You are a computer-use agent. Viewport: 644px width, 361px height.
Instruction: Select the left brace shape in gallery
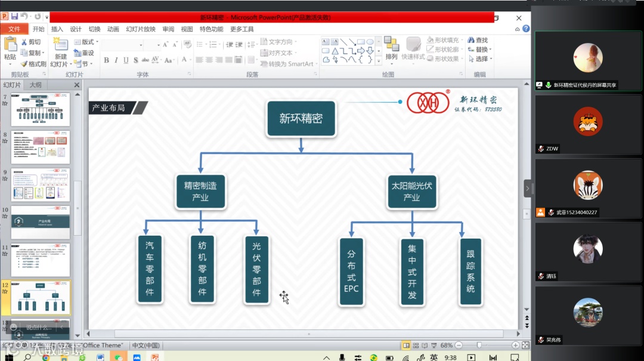point(361,60)
